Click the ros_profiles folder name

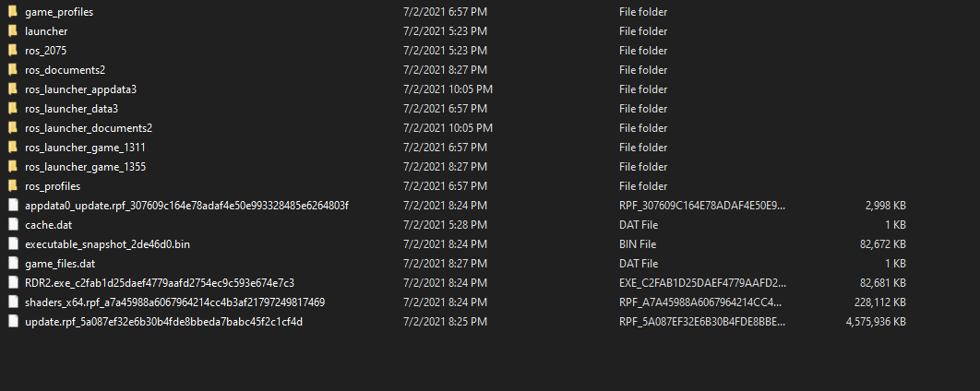pyautogui.click(x=53, y=186)
